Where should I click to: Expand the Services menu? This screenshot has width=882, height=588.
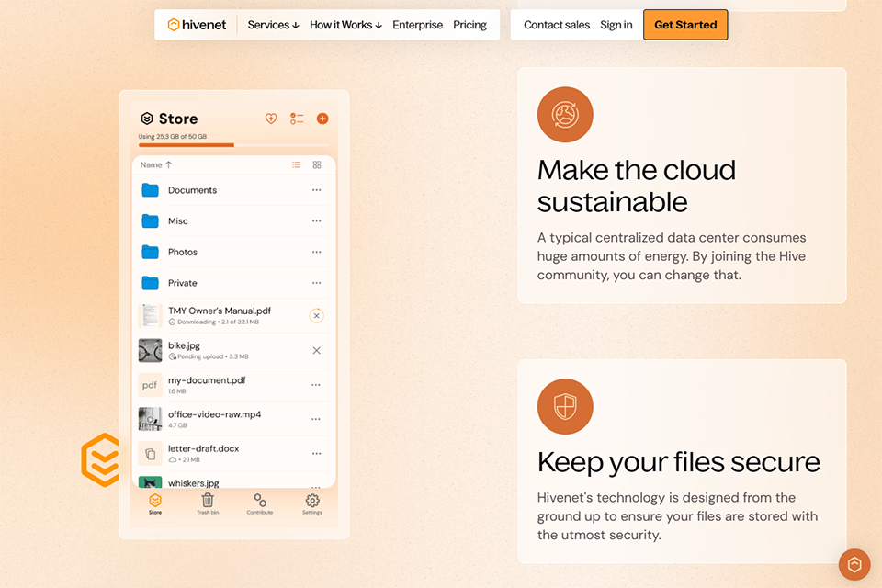(x=274, y=25)
